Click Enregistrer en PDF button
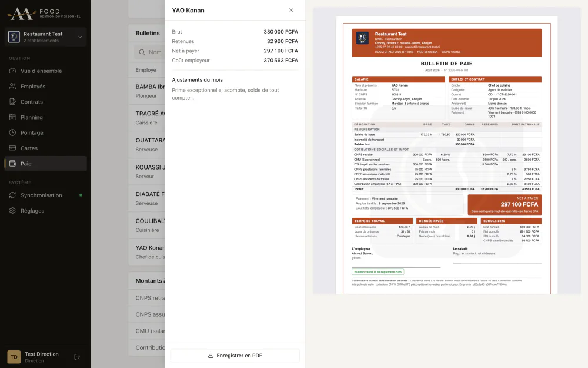Image resolution: width=588 pixels, height=368 pixels. pyautogui.click(x=235, y=356)
